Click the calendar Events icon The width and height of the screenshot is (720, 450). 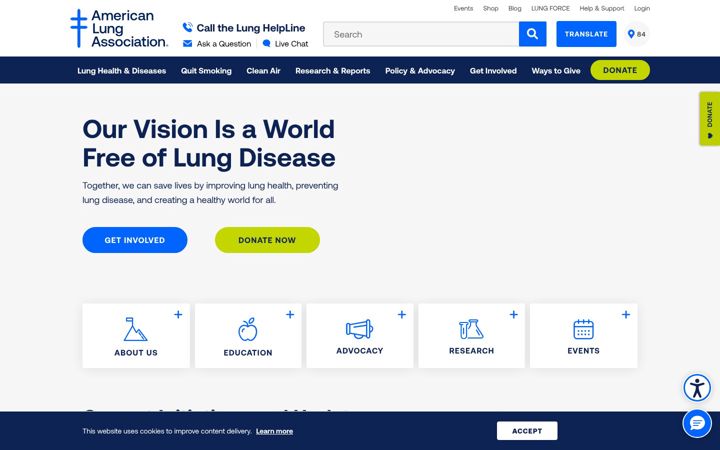coord(583,329)
